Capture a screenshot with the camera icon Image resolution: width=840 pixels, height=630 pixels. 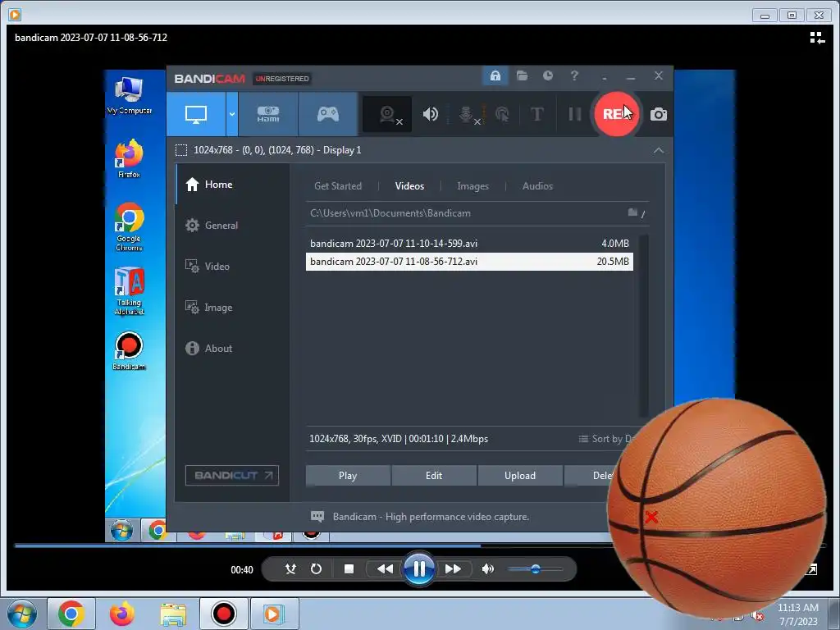coord(659,114)
